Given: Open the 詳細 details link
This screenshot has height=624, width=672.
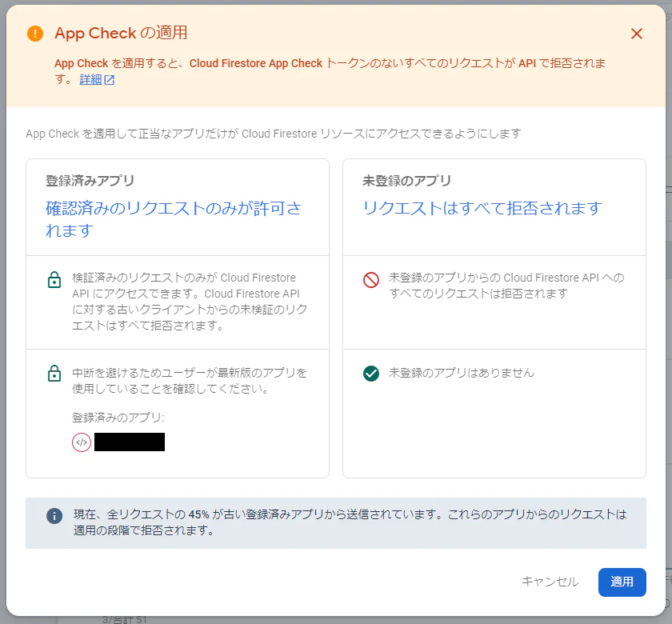Looking at the screenshot, I should point(91,80).
